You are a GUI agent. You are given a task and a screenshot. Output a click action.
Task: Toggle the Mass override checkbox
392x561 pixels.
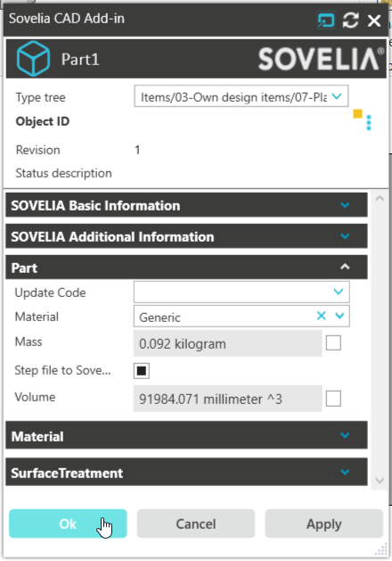point(333,343)
